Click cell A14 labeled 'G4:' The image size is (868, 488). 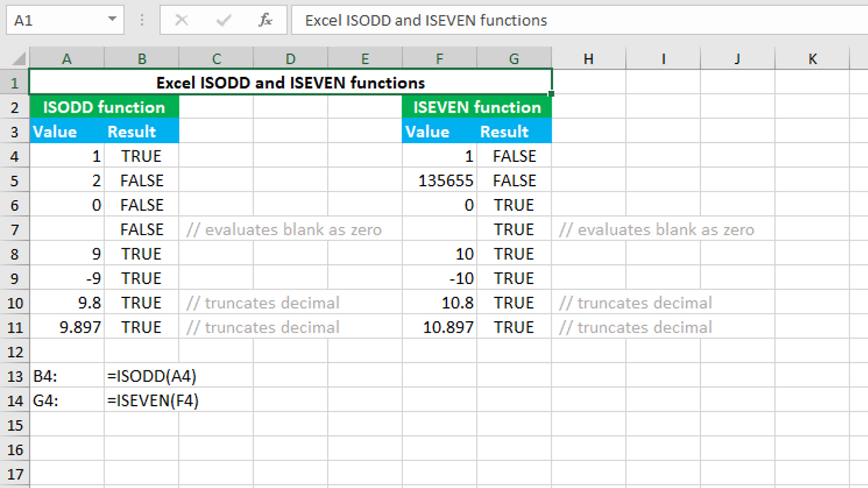click(67, 400)
